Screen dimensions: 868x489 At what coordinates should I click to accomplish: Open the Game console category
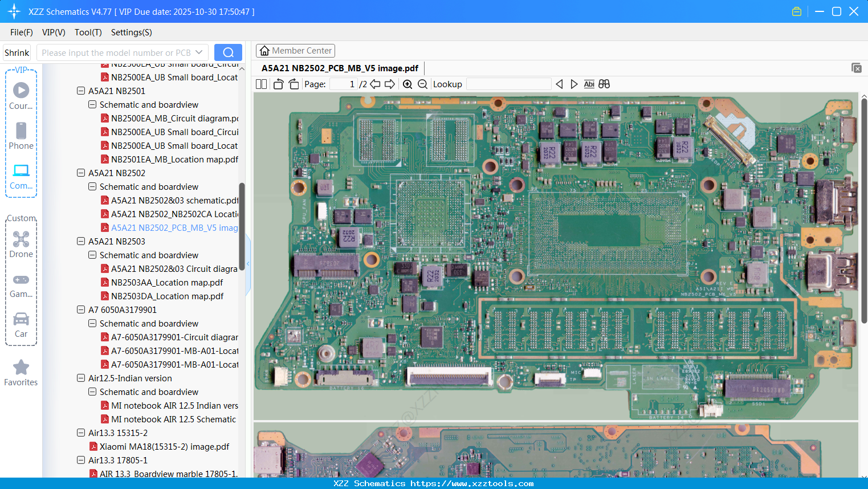point(21,285)
